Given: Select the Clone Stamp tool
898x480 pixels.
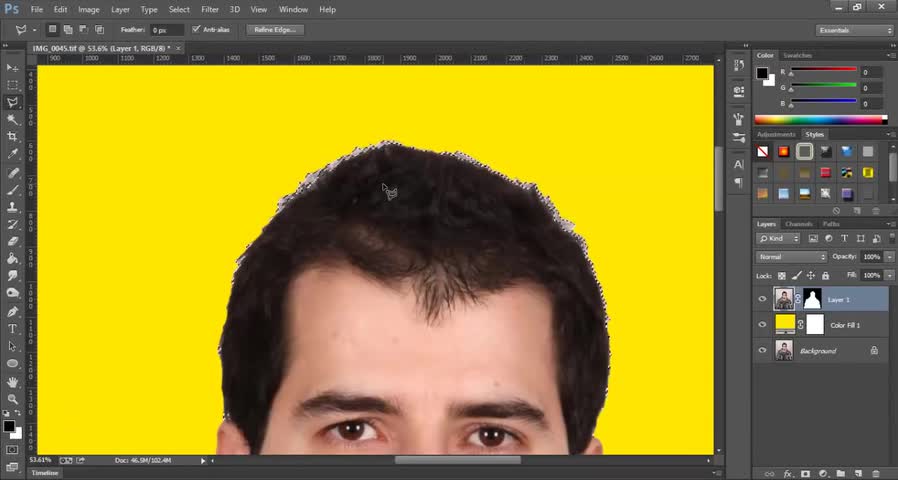Looking at the screenshot, I should [x=12, y=207].
